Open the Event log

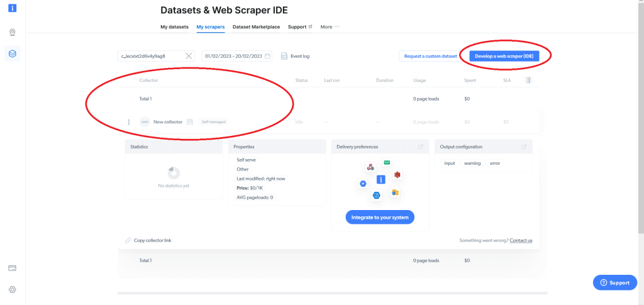[x=295, y=56]
